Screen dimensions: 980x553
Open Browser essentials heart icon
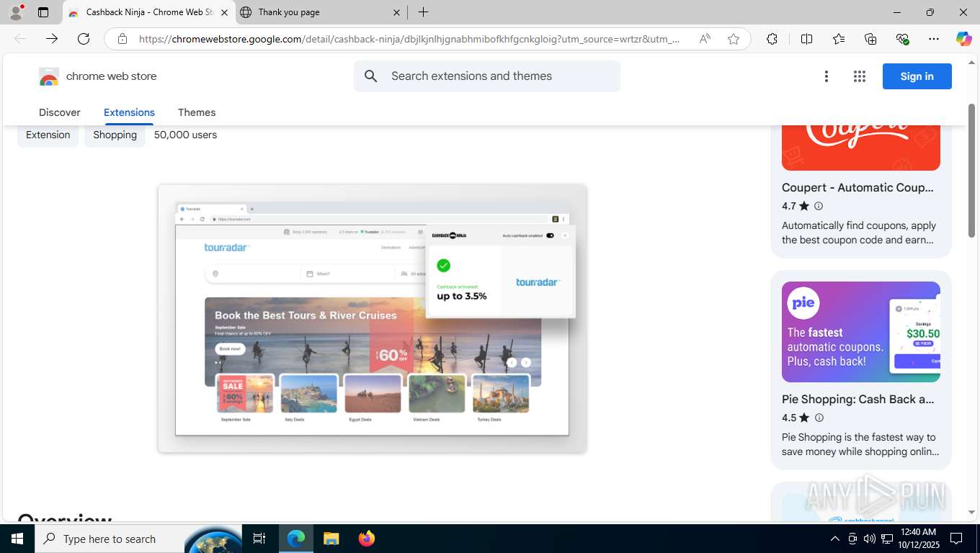pos(902,39)
